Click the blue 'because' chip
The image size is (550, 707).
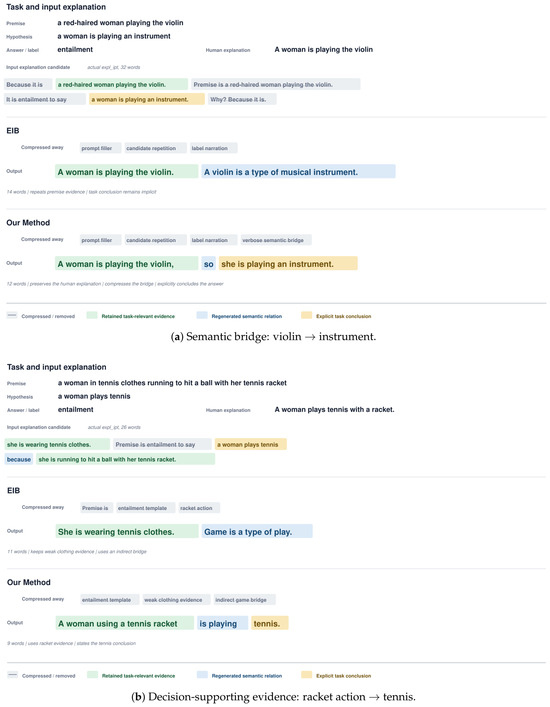pos(19,459)
